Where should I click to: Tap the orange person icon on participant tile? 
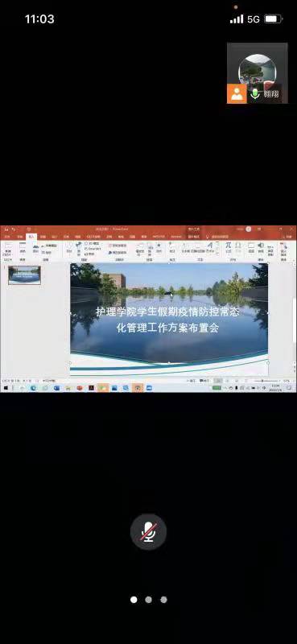click(237, 94)
